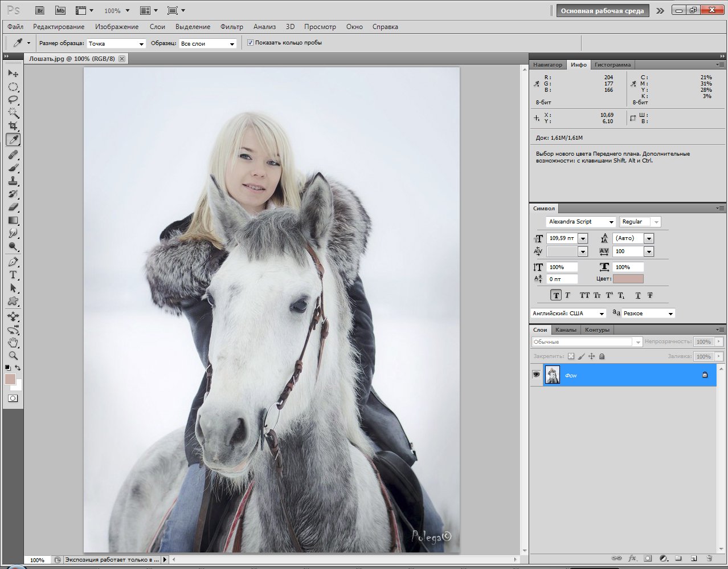Select the Lasso tool
The width and height of the screenshot is (728, 569).
click(13, 100)
